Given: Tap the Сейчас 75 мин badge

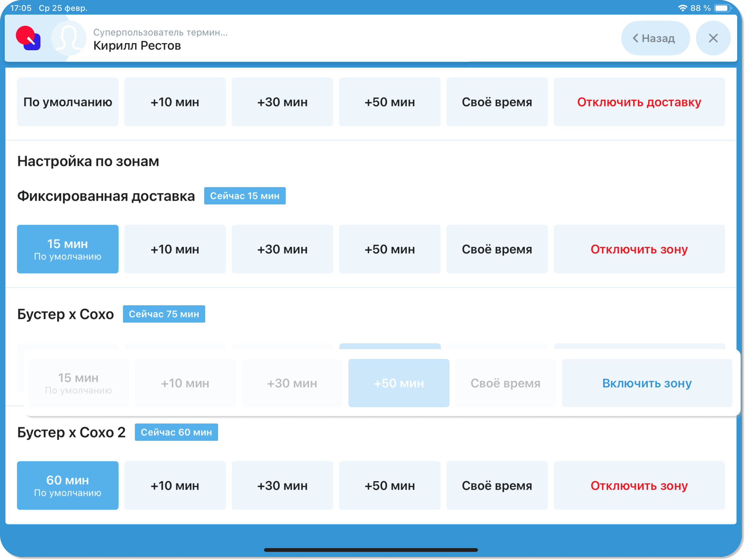Looking at the screenshot, I should [x=164, y=314].
